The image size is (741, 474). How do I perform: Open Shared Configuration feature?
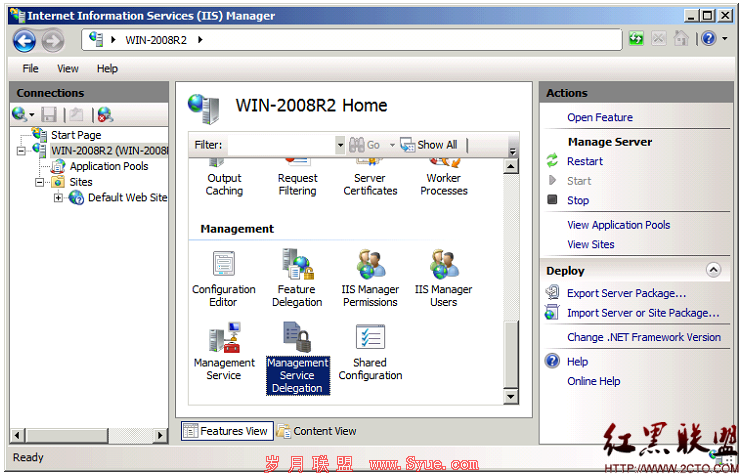[x=370, y=353]
